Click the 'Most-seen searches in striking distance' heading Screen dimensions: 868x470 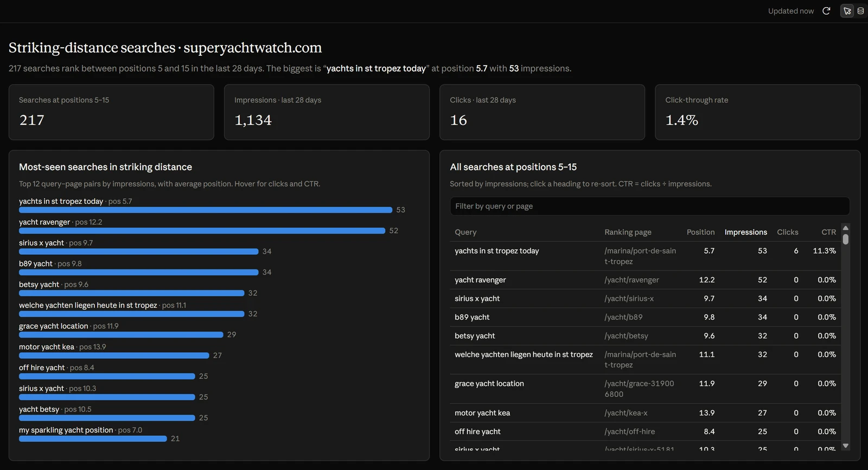[x=105, y=167]
